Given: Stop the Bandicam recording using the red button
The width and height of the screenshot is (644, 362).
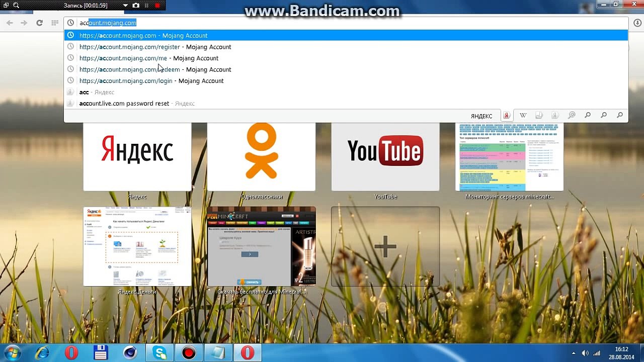Looking at the screenshot, I should tap(157, 5).
